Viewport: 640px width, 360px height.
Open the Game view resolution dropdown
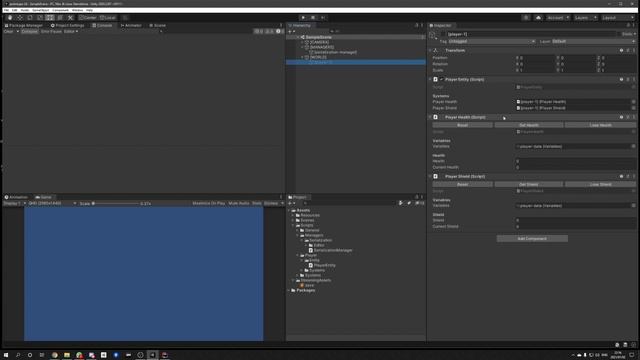coord(52,203)
